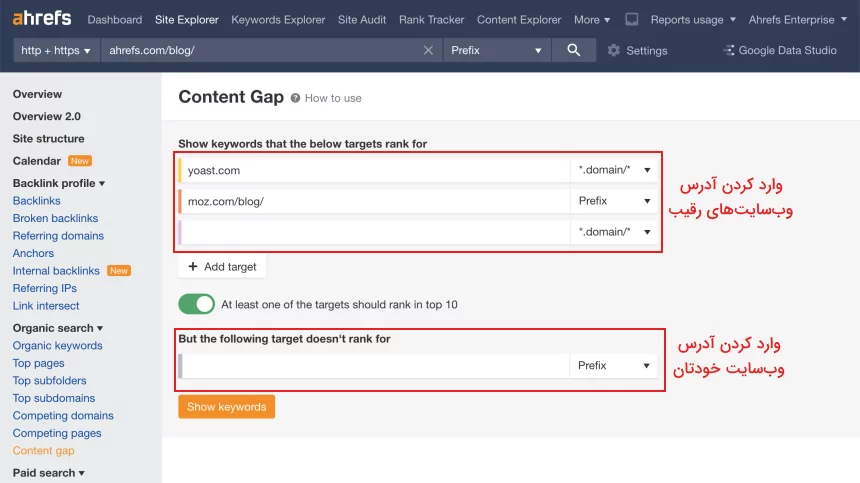
Task: Open Keywords Explorer tab
Action: coord(278,19)
